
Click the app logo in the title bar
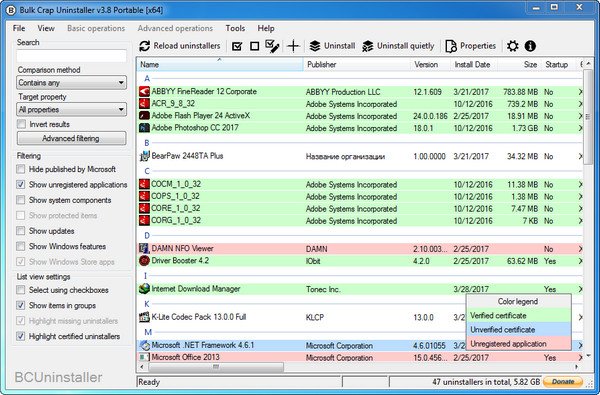[10, 10]
